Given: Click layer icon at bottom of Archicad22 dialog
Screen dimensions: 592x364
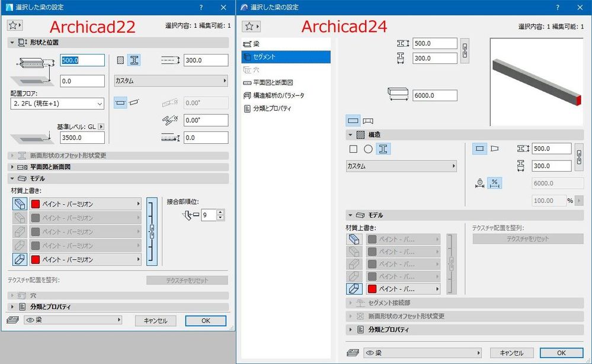Looking at the screenshot, I should (13, 320).
